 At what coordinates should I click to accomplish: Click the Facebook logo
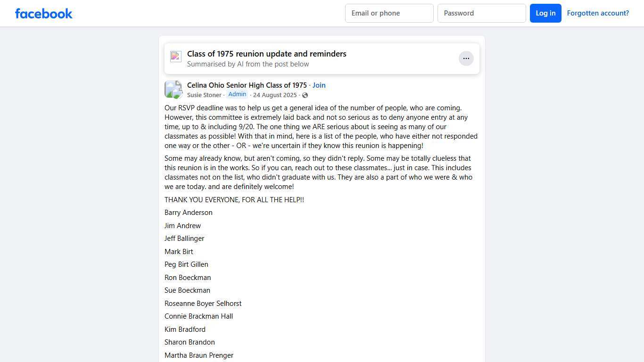[x=44, y=13]
